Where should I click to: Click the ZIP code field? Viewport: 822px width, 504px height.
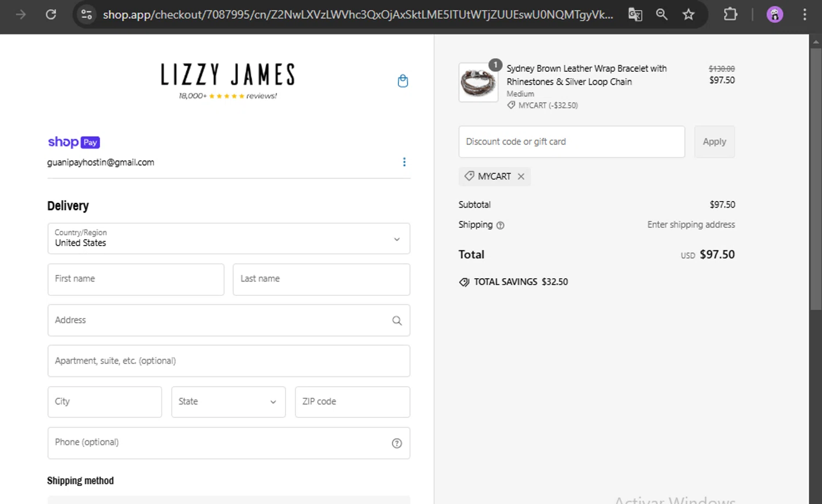pos(352,402)
